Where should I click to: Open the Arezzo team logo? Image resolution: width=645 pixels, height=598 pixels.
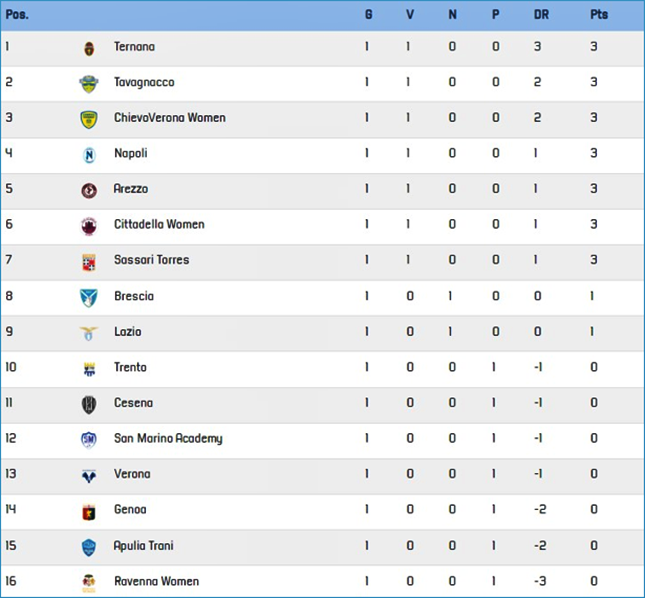click(x=89, y=191)
